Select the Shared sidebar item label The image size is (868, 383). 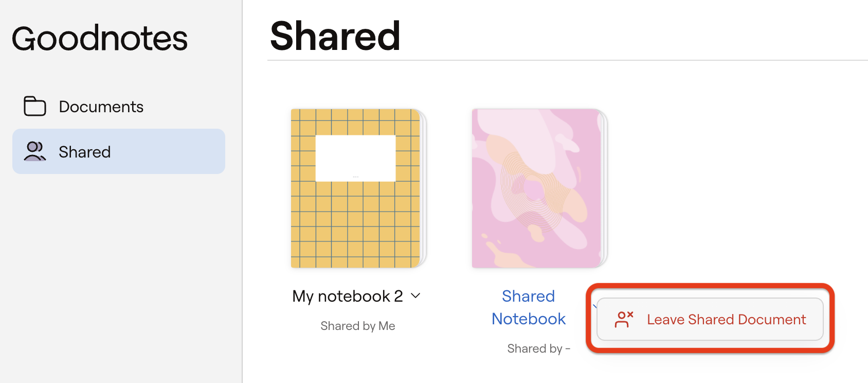pos(84,152)
